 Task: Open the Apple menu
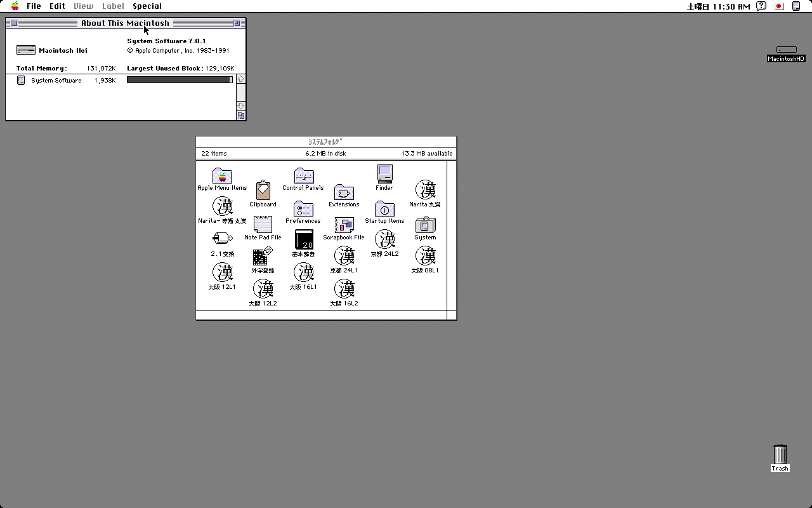coord(15,6)
